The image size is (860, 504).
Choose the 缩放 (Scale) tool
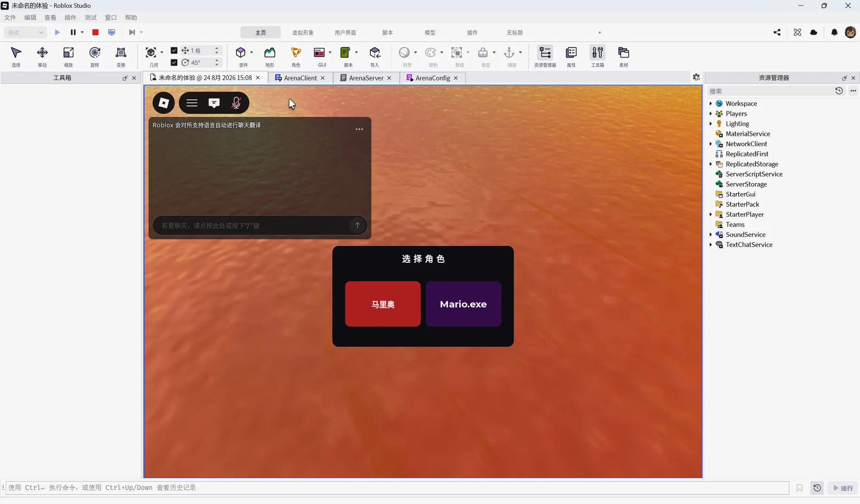68,56
